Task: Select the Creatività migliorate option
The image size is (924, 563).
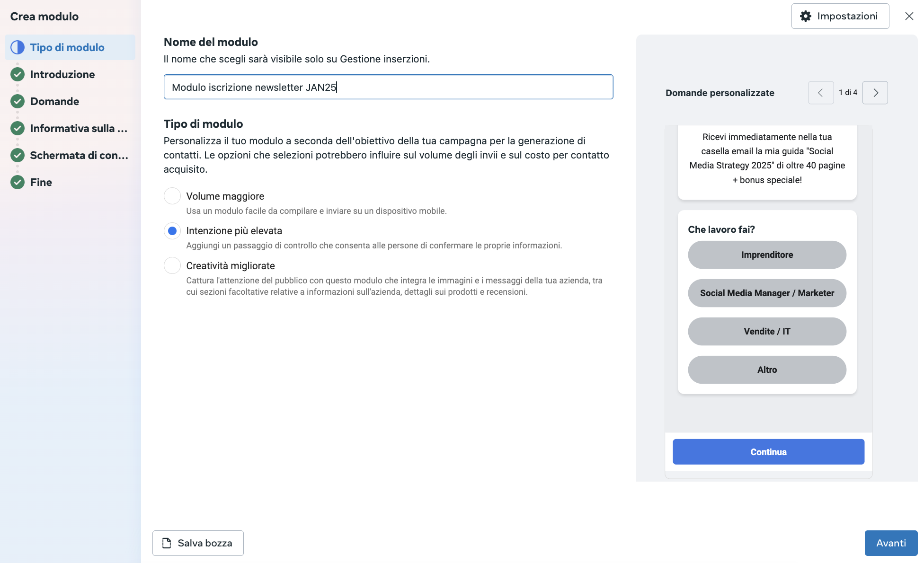Action: pos(172,265)
